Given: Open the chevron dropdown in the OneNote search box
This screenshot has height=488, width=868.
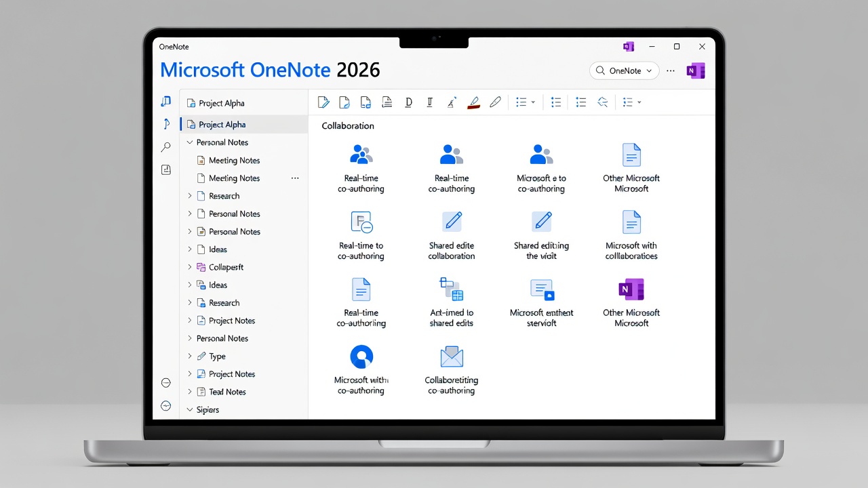Looking at the screenshot, I should (649, 70).
